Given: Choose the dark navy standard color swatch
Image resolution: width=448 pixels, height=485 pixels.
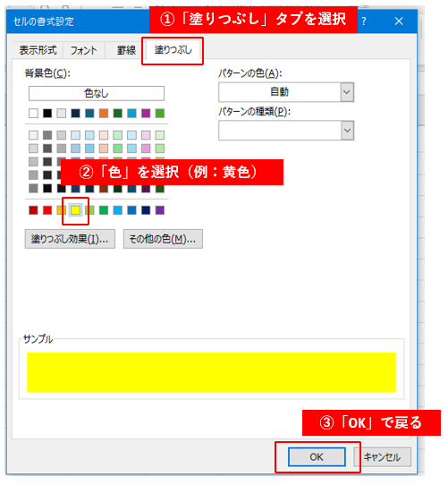Looking at the screenshot, I should pos(146,210).
